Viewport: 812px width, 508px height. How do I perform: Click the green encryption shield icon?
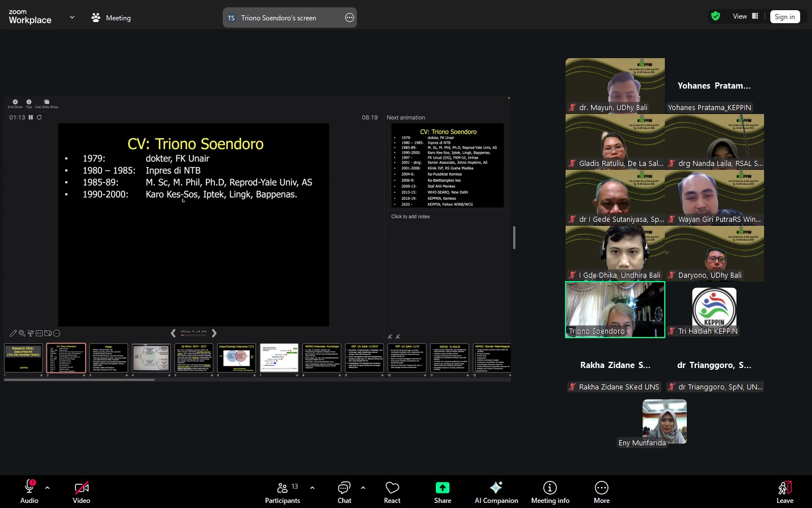coord(716,16)
